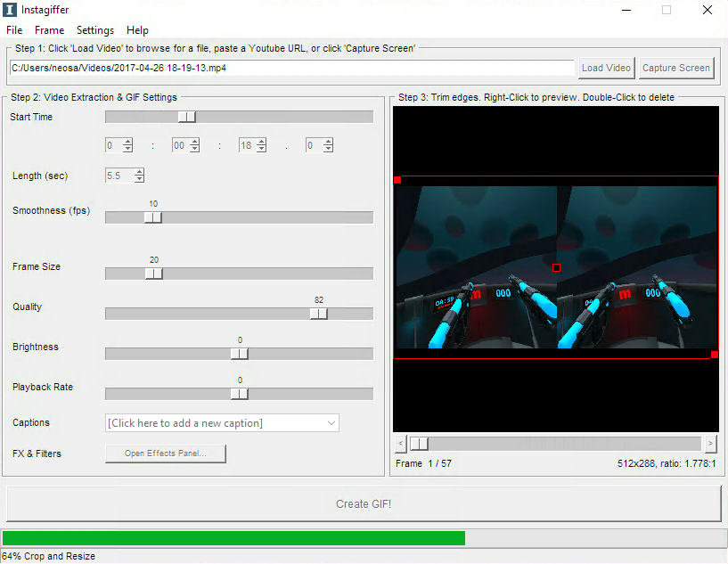Image resolution: width=728 pixels, height=564 pixels.
Task: Click the video frame preview thumbnail
Action: pos(556,267)
